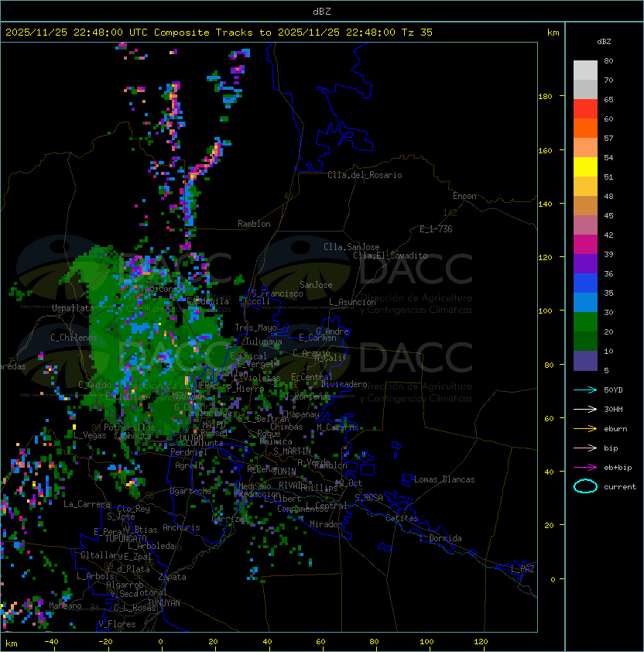The height and width of the screenshot is (652, 644).
Task: Click the 'Encon' map label
Action: tap(464, 196)
